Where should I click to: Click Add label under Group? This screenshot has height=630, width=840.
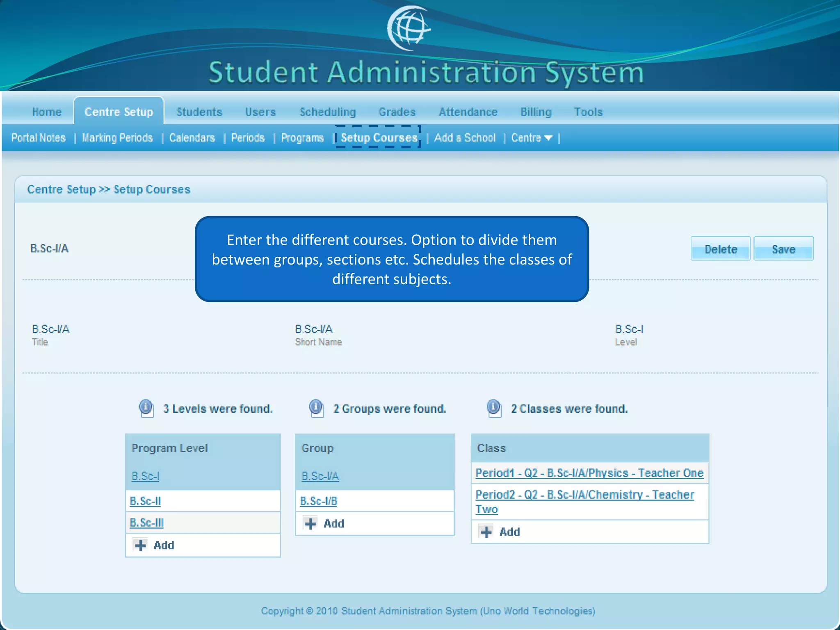click(x=334, y=523)
